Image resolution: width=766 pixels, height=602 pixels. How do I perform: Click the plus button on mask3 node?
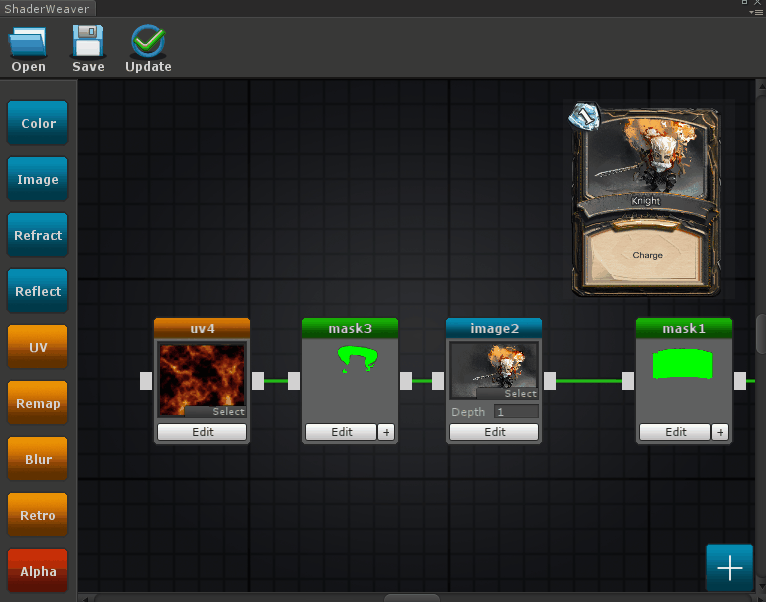tap(386, 432)
